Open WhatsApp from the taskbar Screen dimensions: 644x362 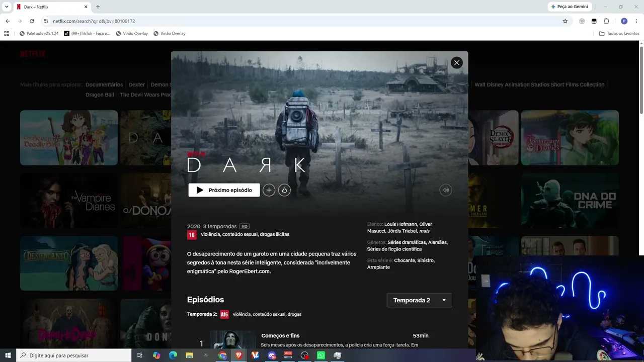pos(321,355)
